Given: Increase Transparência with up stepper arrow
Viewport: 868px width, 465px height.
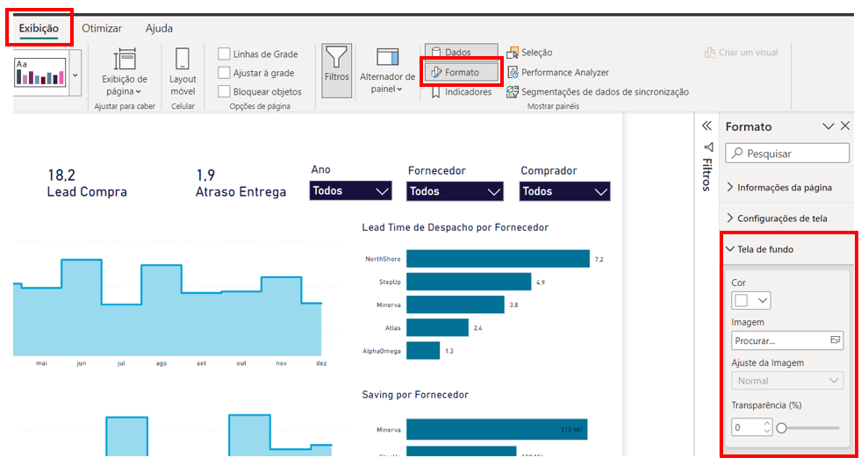Looking at the screenshot, I should click(767, 424).
